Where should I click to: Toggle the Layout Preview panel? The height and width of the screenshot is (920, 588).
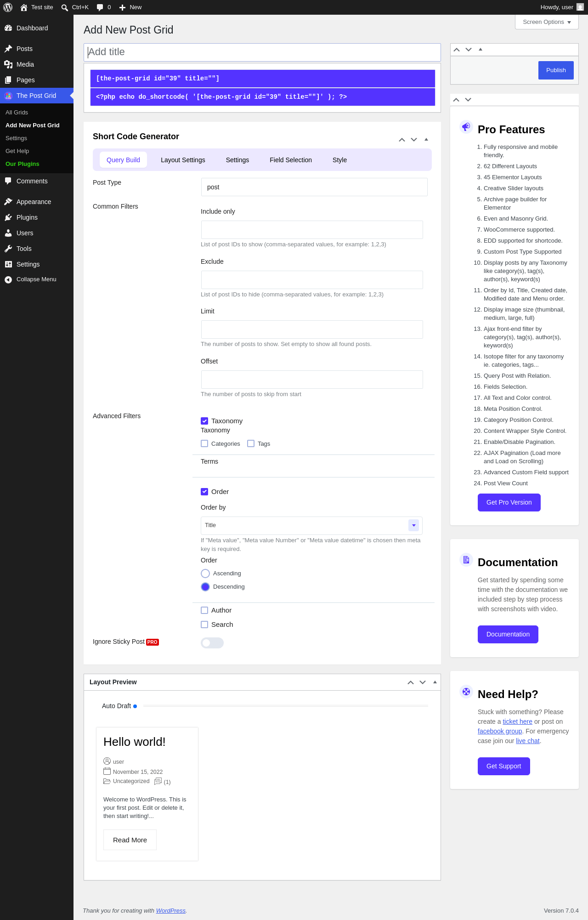[x=435, y=682]
